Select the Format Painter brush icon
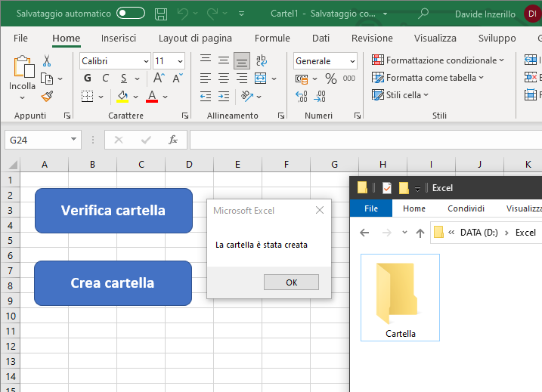Viewport: 542px width, 392px height. (x=47, y=96)
